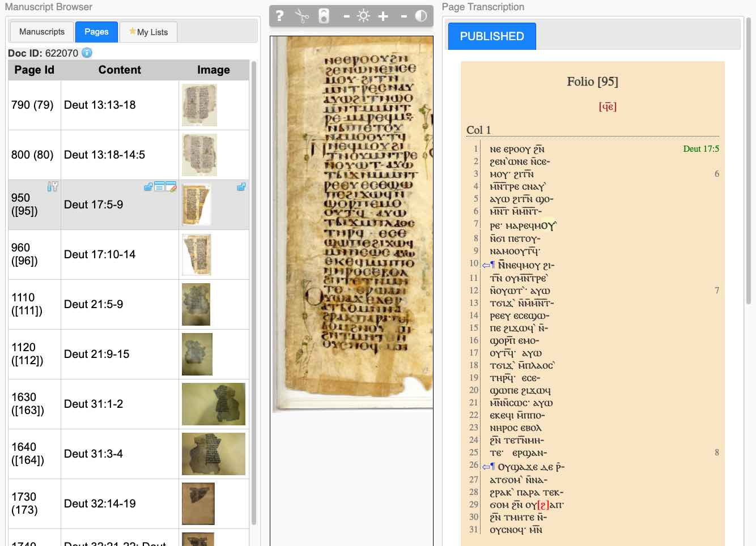Click paragraph marker arrow at line 26
This screenshot has width=756, height=546.
486,467
